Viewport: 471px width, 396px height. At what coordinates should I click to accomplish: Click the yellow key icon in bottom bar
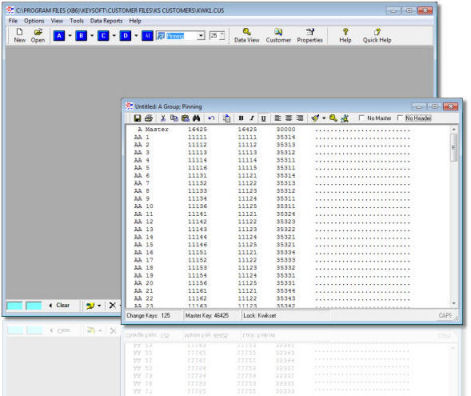point(90,305)
